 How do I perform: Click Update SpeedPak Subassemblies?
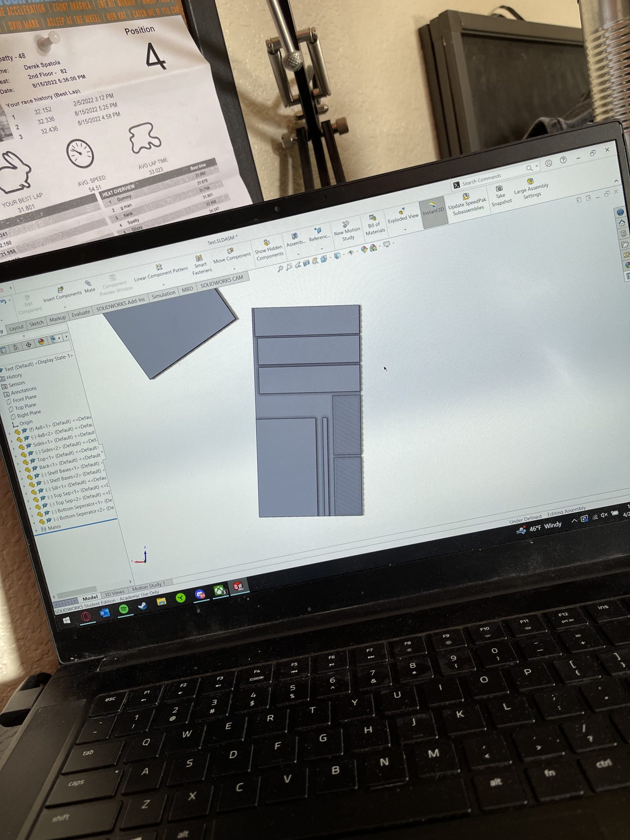click(467, 204)
